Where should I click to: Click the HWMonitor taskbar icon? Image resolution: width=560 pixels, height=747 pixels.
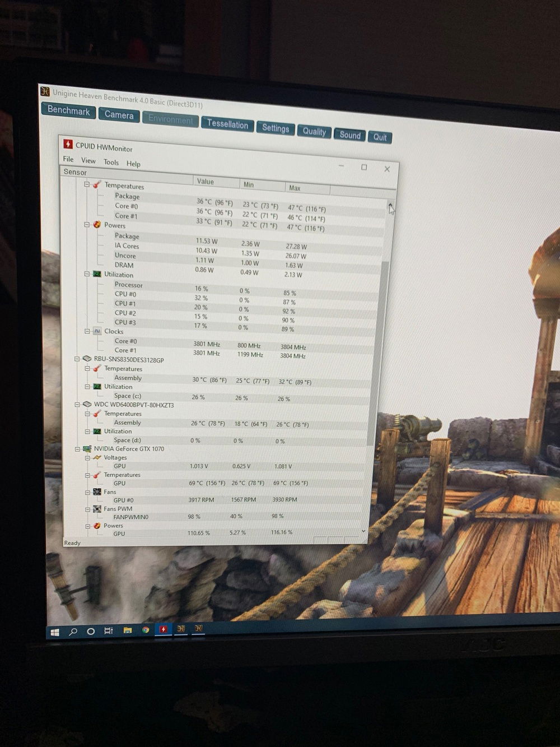point(163,629)
